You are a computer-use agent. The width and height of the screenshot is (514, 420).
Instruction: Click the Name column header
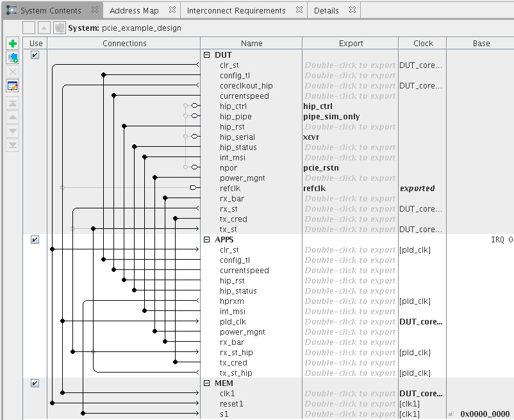251,43
